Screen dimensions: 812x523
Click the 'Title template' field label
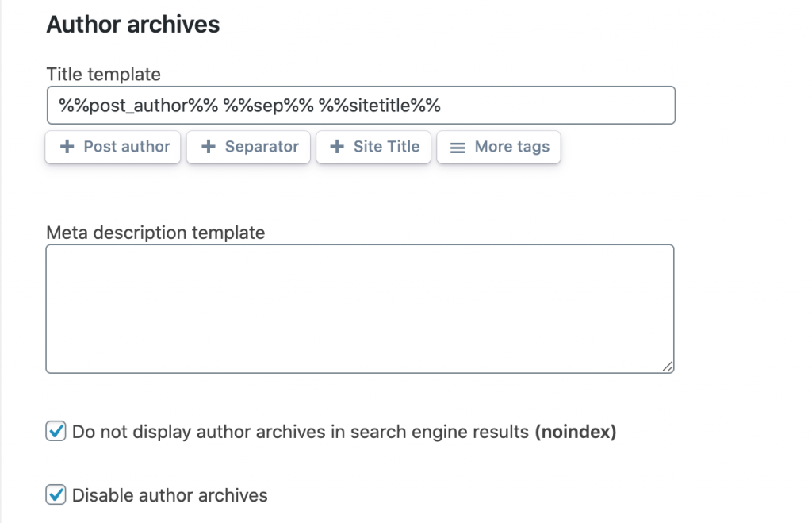103,75
